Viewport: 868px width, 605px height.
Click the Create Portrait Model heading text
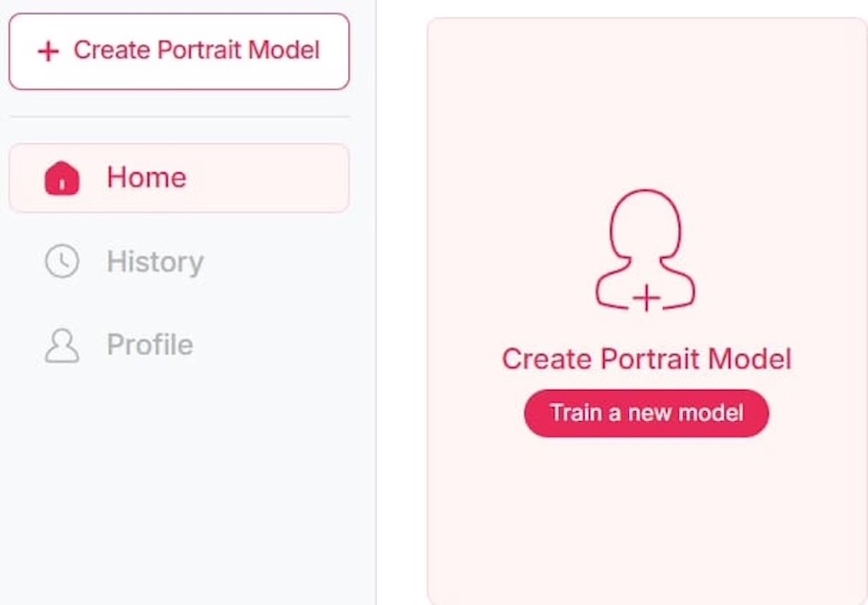click(647, 358)
